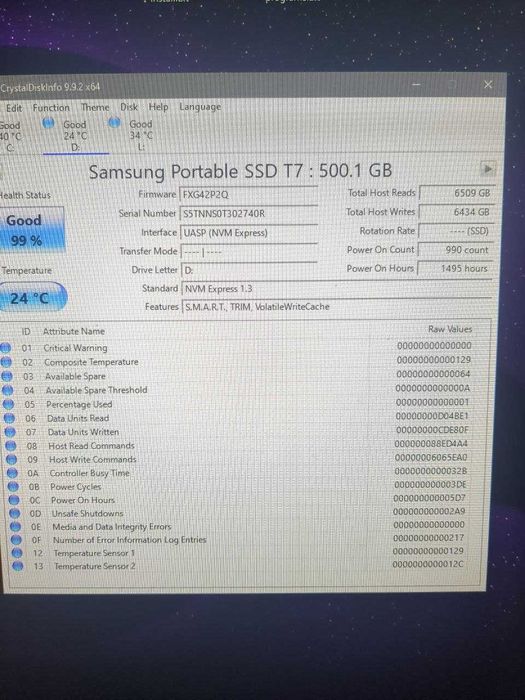Viewport: 525px width, 700px height.
Task: Click status icon for Composite Temperature row
Action: point(6,362)
